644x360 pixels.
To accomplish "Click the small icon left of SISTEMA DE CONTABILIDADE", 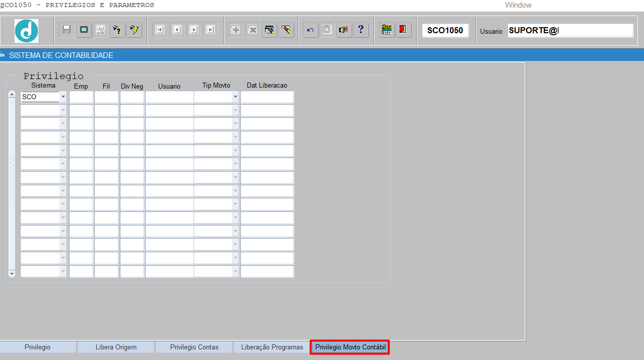I will tap(3, 55).
